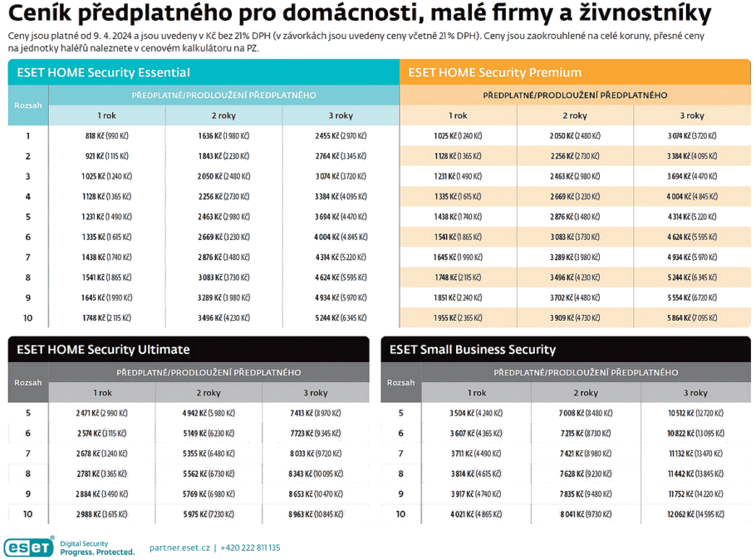Click '3 roky' column header in Essential table
The height and width of the screenshot is (560, 756).
coord(341,115)
